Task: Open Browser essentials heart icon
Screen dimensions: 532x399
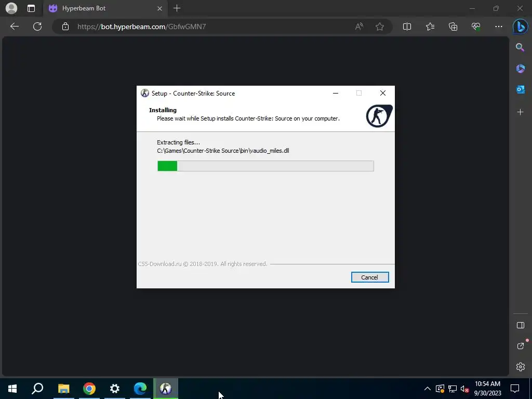Action: (x=476, y=26)
